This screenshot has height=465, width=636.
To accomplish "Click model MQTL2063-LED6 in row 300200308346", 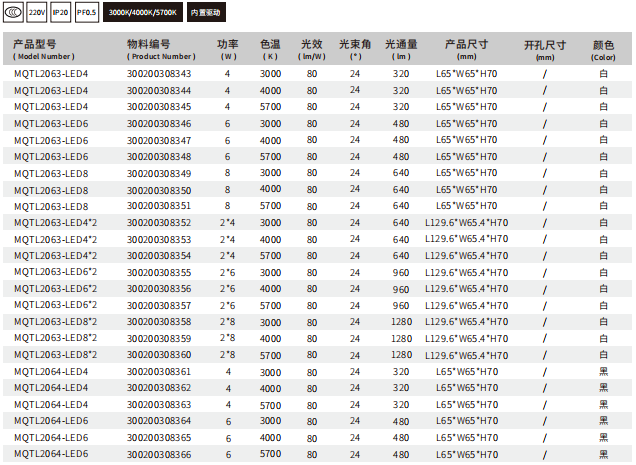I will (51, 124).
